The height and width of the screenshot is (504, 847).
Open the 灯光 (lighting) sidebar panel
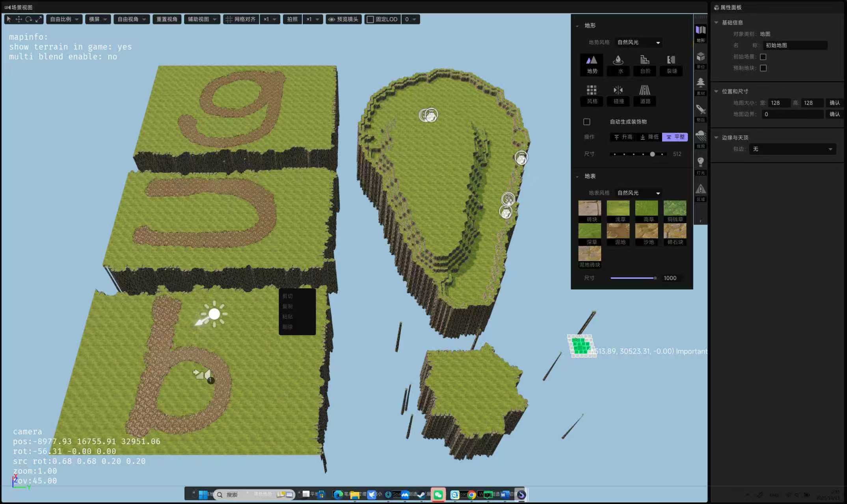coord(700,165)
